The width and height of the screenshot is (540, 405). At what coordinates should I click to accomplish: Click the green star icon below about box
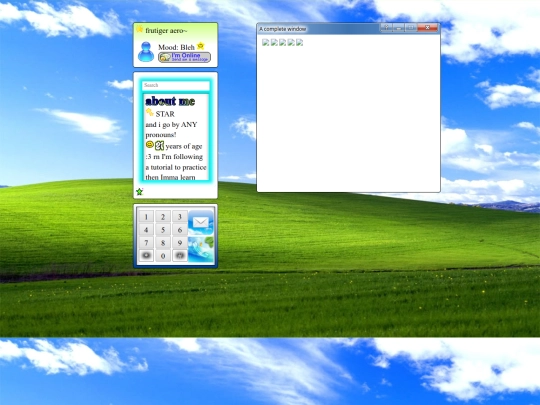coord(139,191)
